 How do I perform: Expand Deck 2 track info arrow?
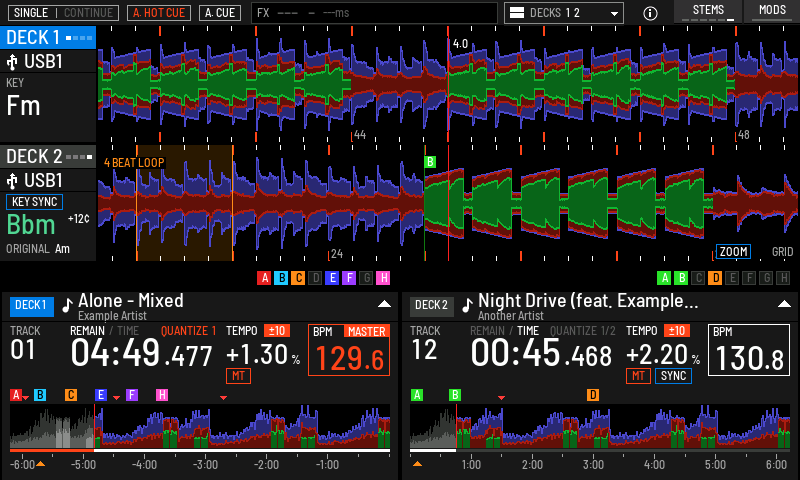[784, 304]
